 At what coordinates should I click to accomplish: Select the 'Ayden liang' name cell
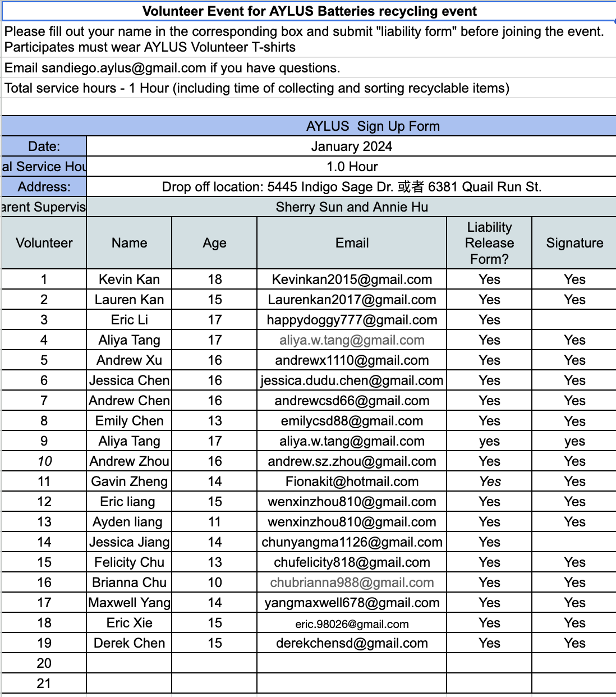tap(130, 522)
